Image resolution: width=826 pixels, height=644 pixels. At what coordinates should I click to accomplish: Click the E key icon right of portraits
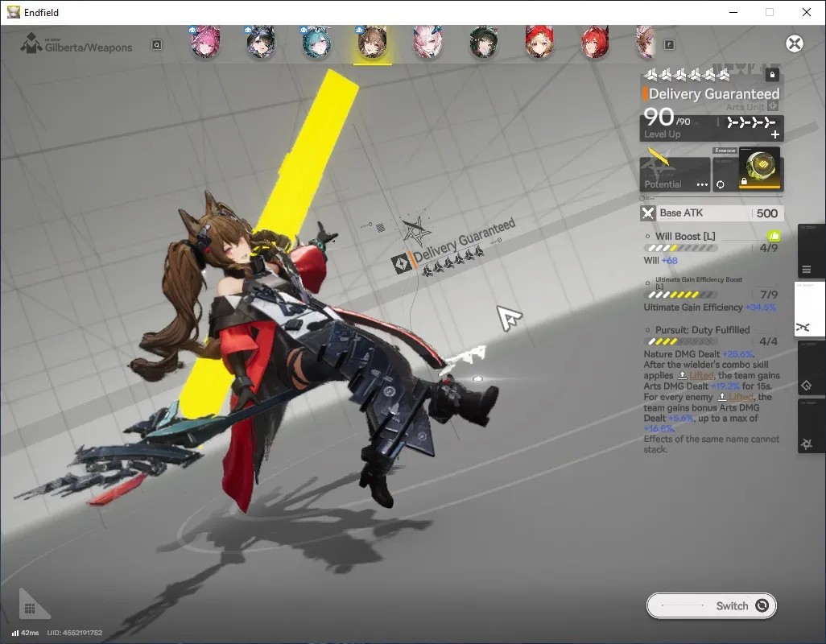coord(669,45)
